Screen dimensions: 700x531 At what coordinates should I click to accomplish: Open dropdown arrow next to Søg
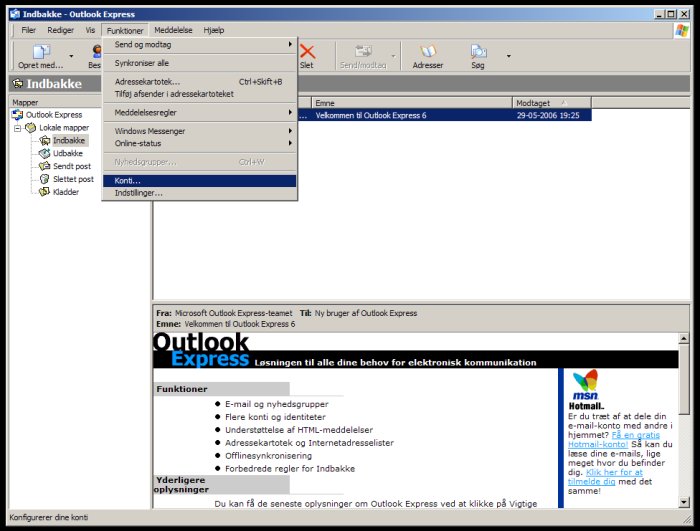(508, 56)
